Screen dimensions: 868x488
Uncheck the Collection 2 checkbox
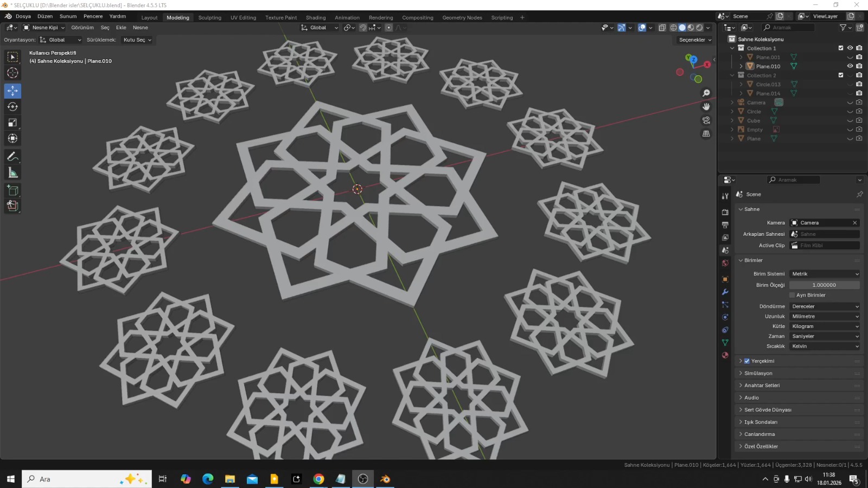841,75
